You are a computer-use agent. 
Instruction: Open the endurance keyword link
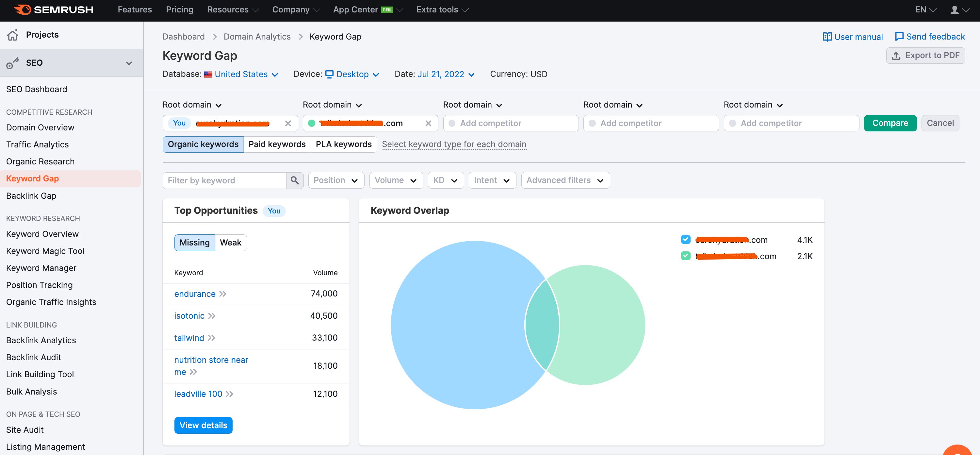195,294
